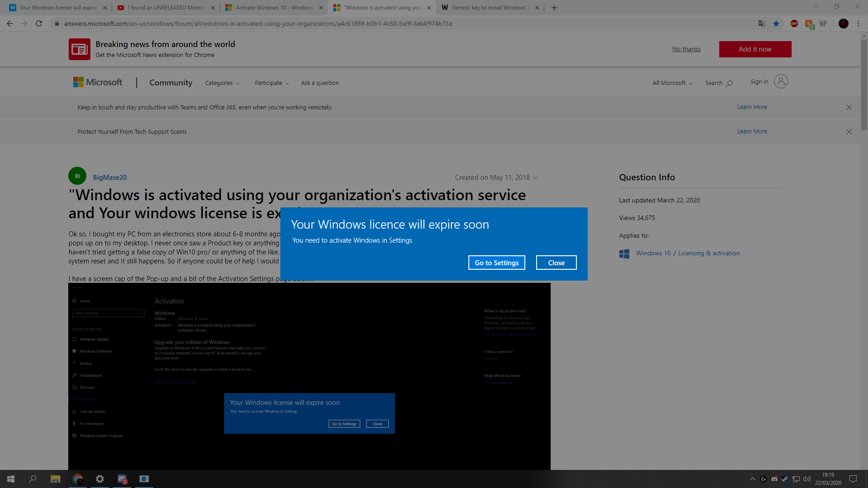Screen dimensions: 868x488
Task: Go forward in Chrome
Action: tap(24, 23)
